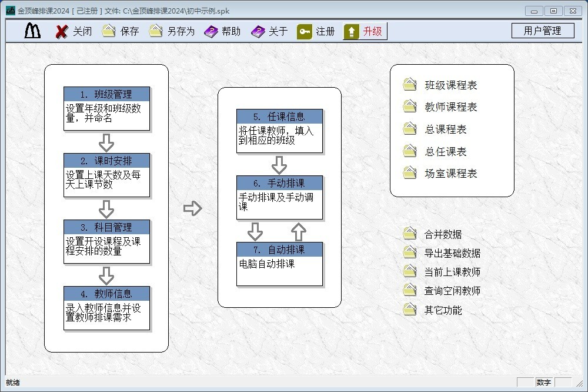Open the 教师课程表 link

pyautogui.click(x=451, y=107)
